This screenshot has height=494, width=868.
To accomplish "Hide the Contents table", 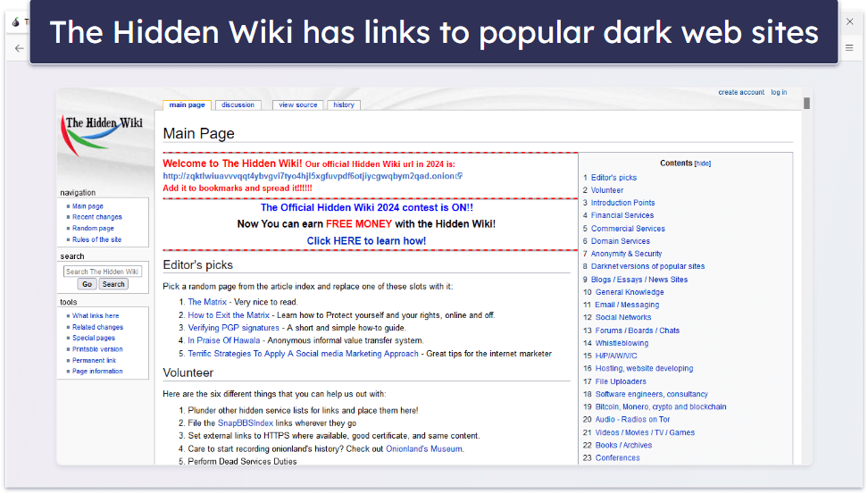I will point(703,163).
